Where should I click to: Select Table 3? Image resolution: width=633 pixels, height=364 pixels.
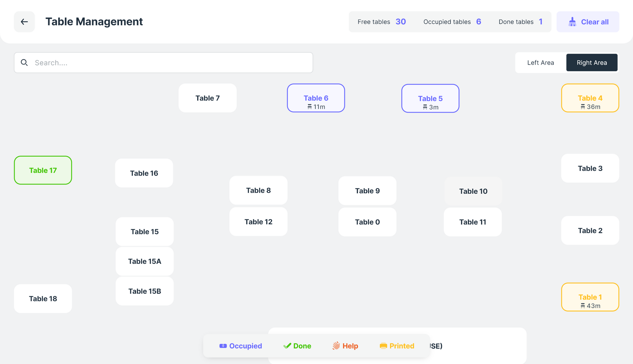590,168
